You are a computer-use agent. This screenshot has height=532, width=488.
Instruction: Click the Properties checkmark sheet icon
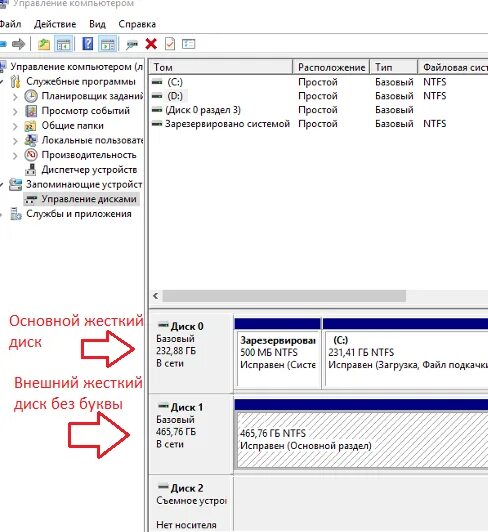coord(170,44)
